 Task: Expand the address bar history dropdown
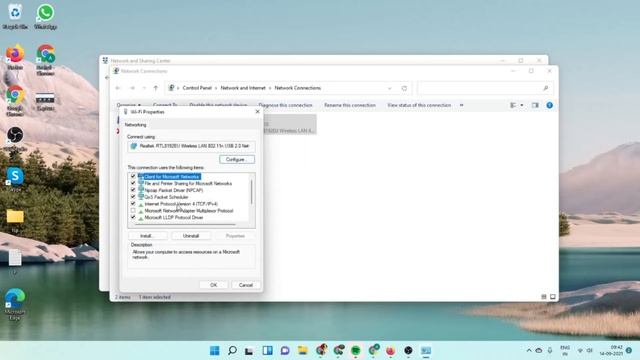pos(389,88)
